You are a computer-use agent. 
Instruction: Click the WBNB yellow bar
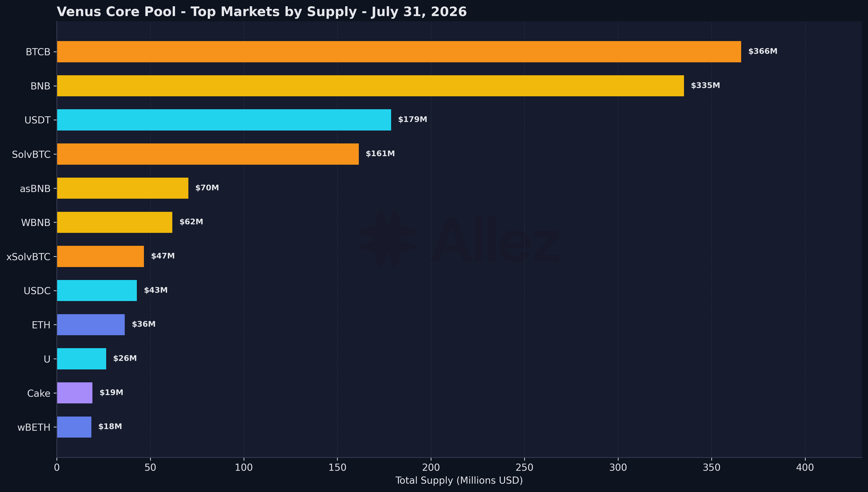[x=114, y=222]
